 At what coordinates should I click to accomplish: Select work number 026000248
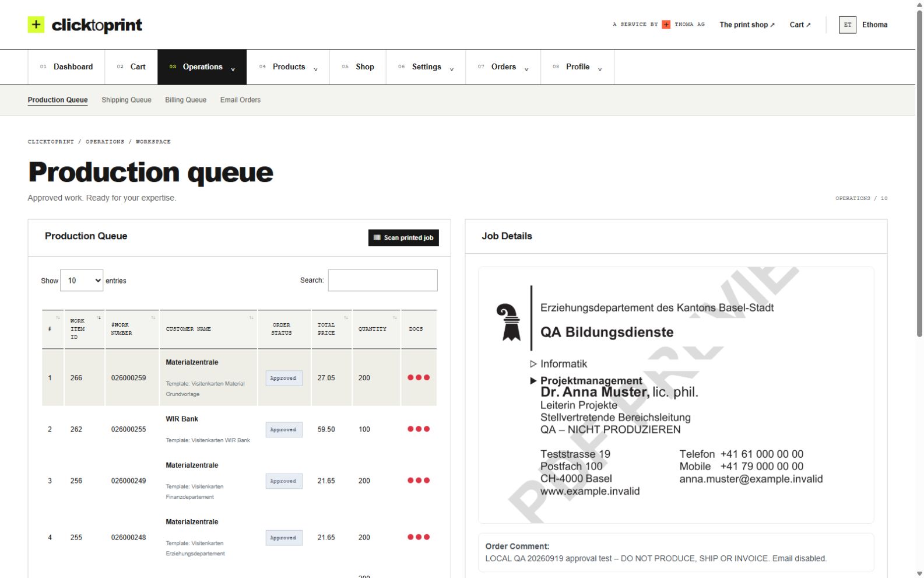tap(128, 537)
